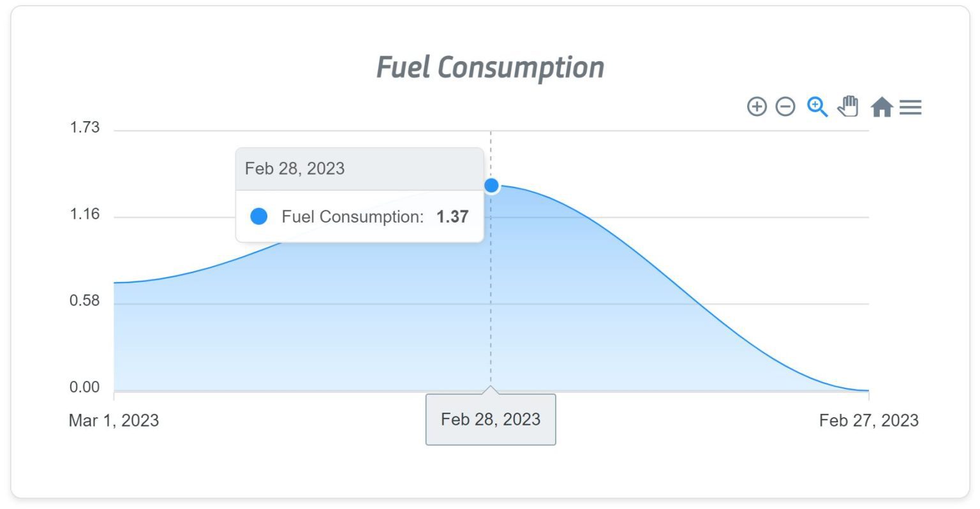Select the Fuel Consumption chart title
Screen dimensions: 980x509
pyautogui.click(x=491, y=66)
